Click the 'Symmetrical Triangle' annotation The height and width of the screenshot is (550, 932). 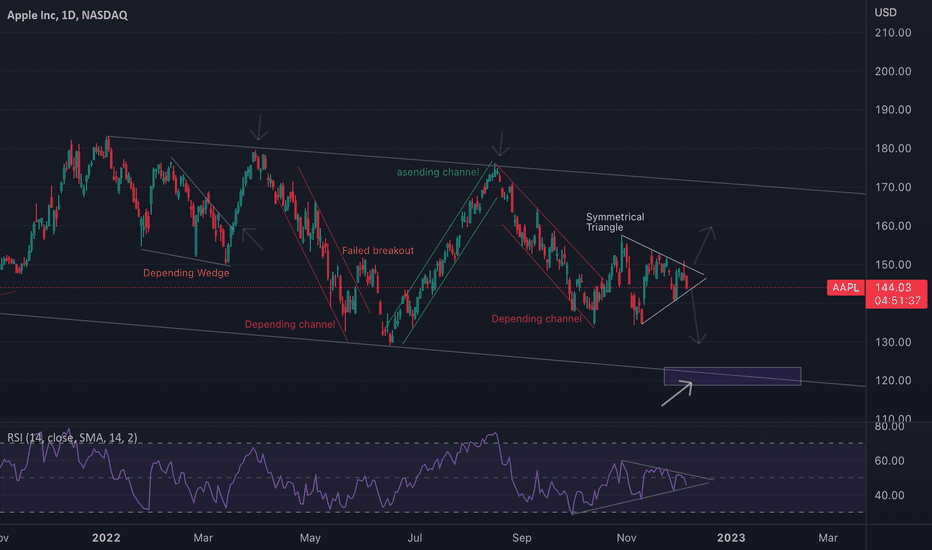[x=615, y=222]
